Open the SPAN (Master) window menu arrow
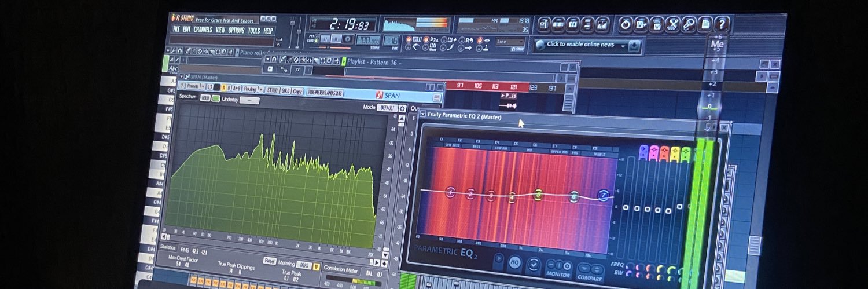 pos(181,76)
